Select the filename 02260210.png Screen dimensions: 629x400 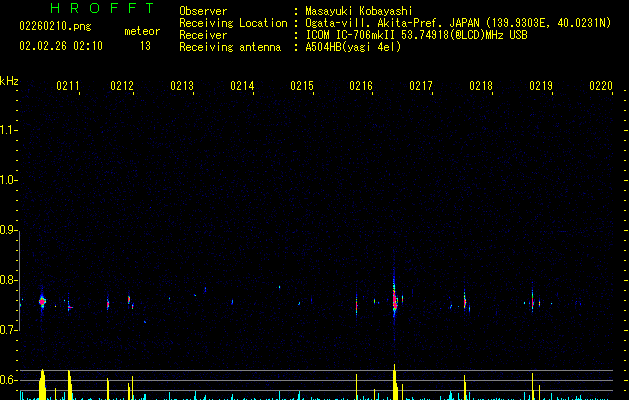(x=55, y=26)
